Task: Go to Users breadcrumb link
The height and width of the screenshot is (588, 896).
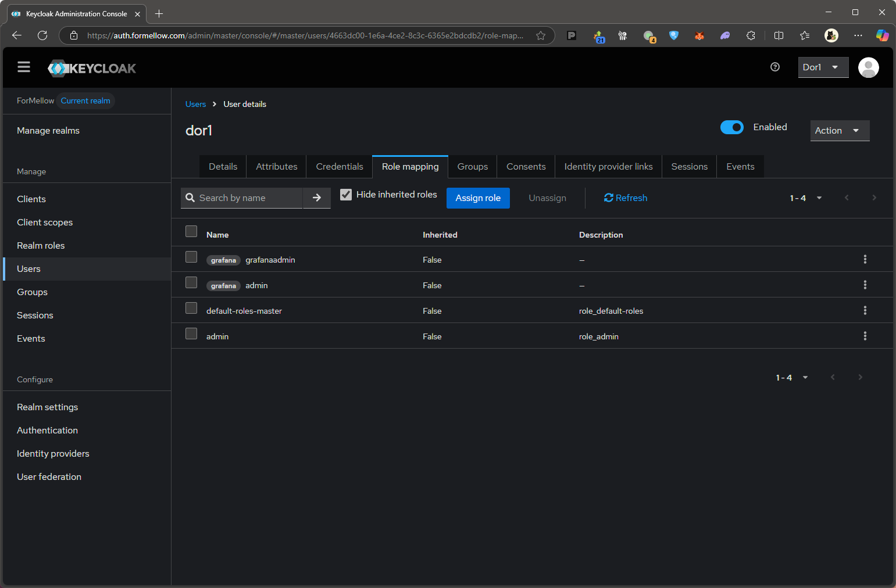Action: [196, 105]
